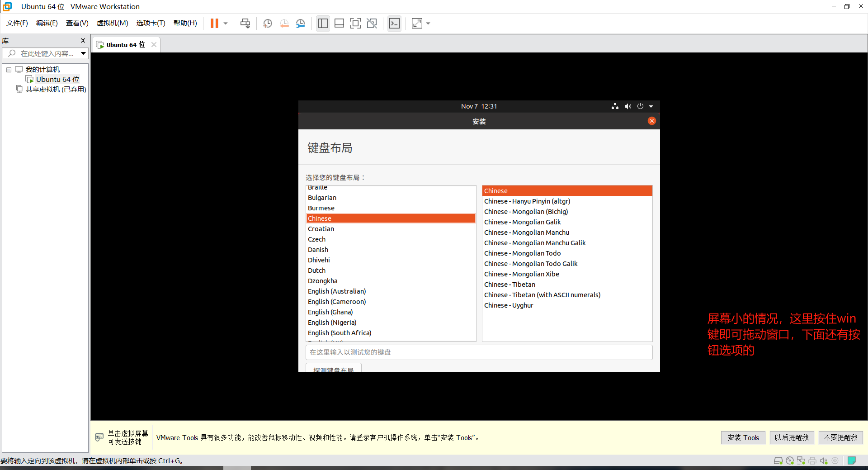Click the stretch guest display icon
The width and height of the screenshot is (868, 470).
click(x=417, y=23)
